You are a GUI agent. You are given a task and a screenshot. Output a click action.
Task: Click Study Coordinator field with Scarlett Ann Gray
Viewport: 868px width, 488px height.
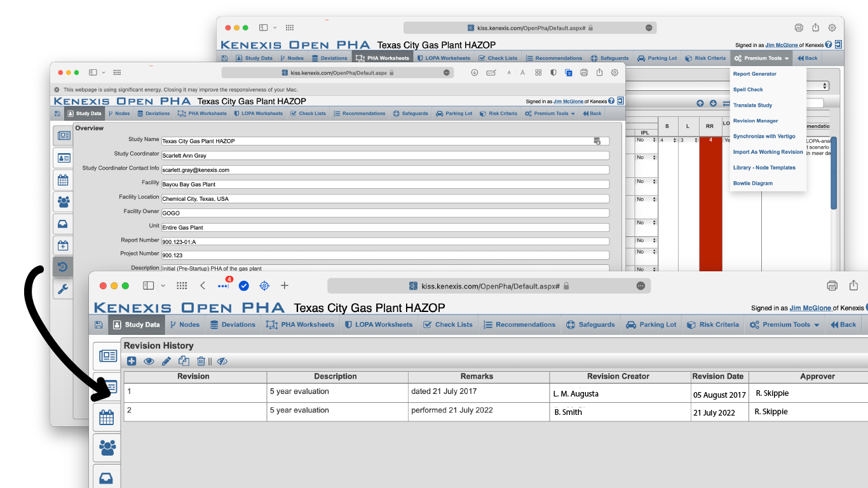[x=385, y=156]
